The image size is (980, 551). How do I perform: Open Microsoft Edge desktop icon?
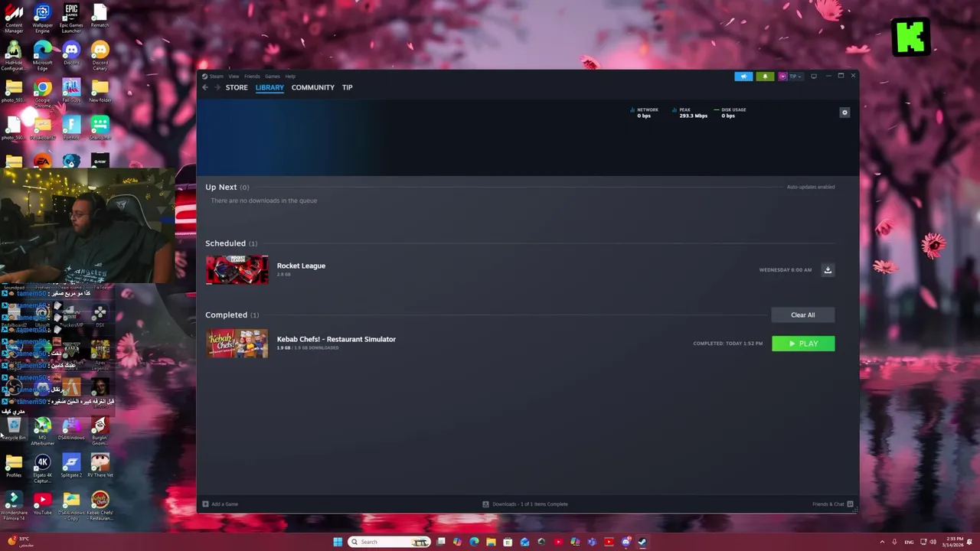[x=42, y=57]
